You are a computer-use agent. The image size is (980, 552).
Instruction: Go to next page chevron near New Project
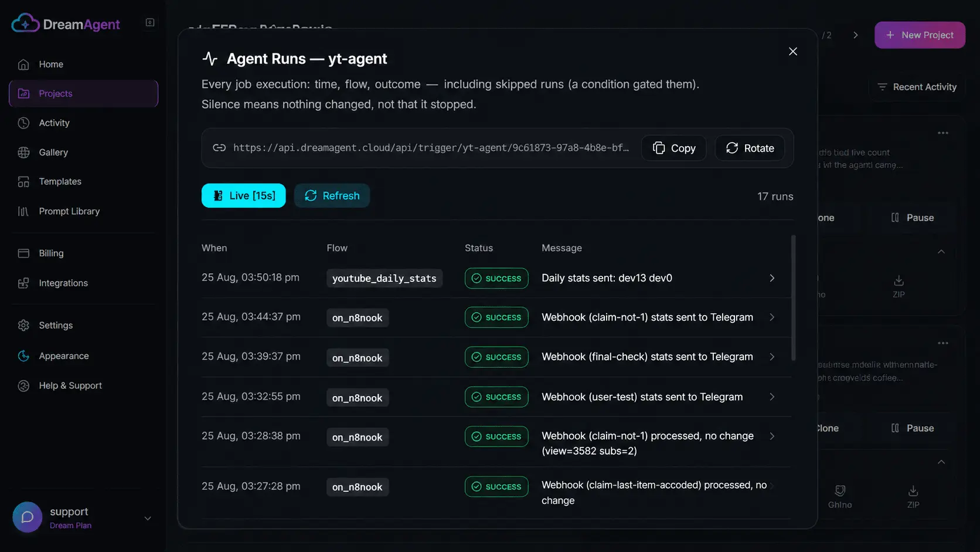pyautogui.click(x=856, y=35)
